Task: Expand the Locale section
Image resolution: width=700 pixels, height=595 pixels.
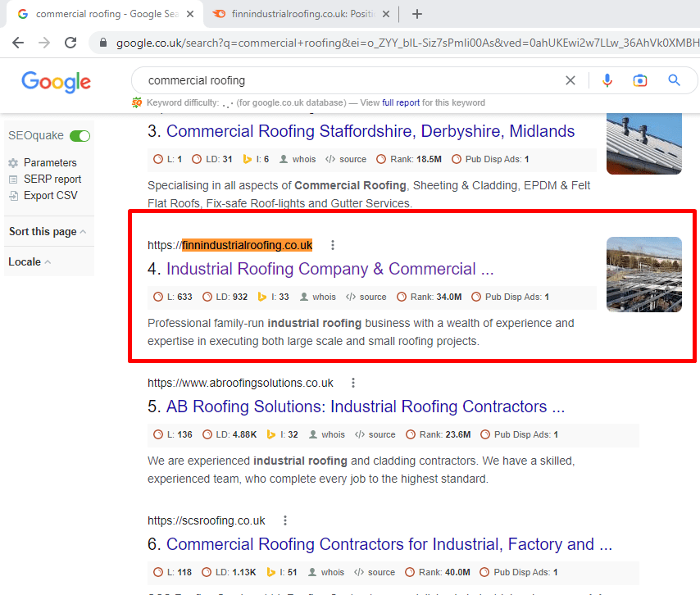Action: [x=30, y=262]
